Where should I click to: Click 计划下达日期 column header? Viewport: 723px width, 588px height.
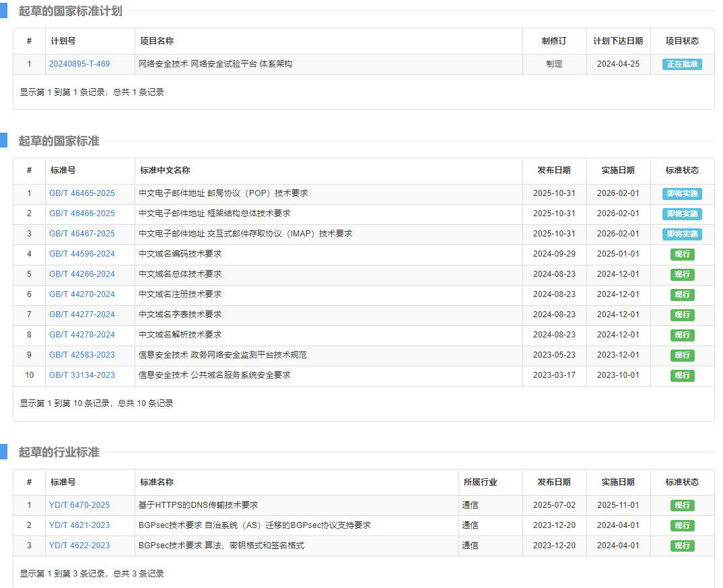coord(617,41)
